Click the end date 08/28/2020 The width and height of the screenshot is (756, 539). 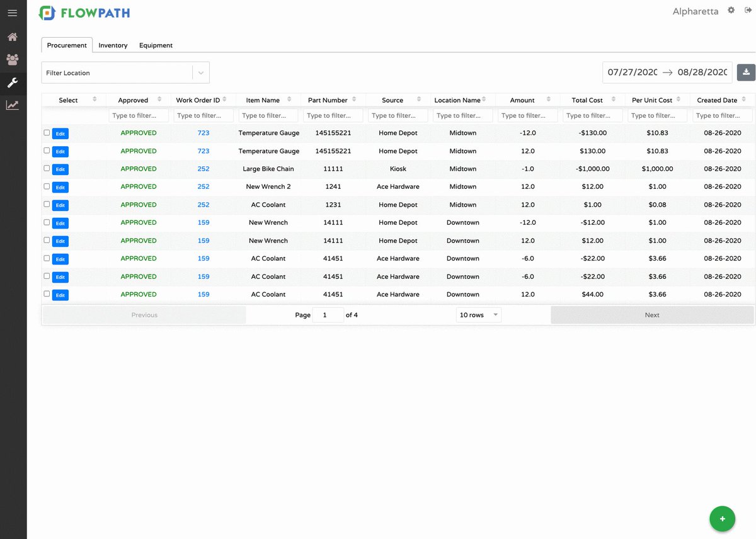[x=702, y=72]
